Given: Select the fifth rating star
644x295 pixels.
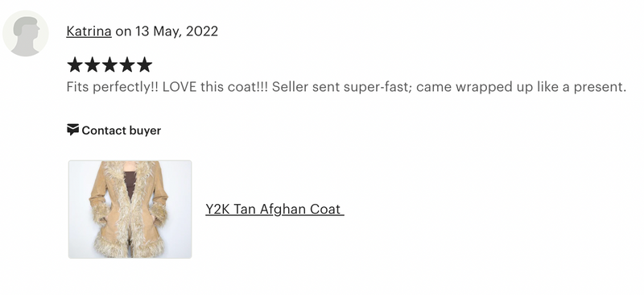Looking at the screenshot, I should pos(144,64).
